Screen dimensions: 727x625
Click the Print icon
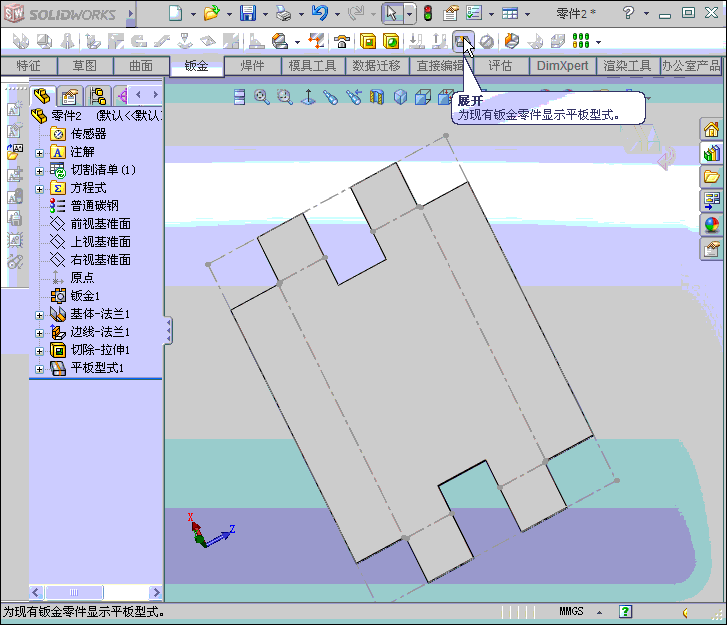(x=283, y=13)
